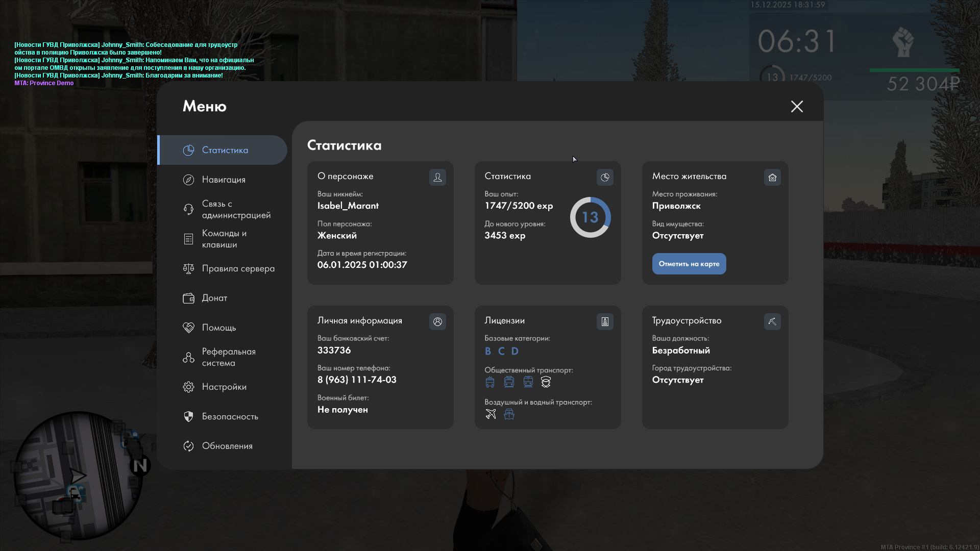The height and width of the screenshot is (551, 980).
Task: Click the airplane license icon
Action: point(491,414)
